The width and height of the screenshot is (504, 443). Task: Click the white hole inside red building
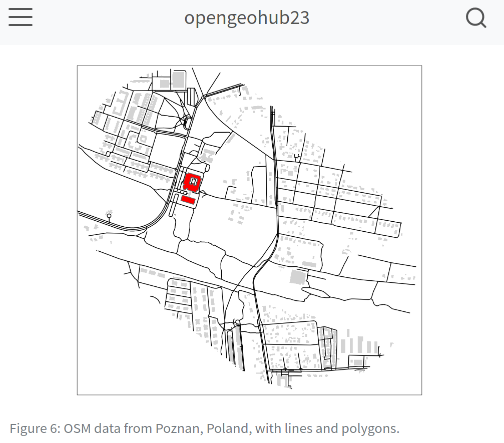coord(193,181)
